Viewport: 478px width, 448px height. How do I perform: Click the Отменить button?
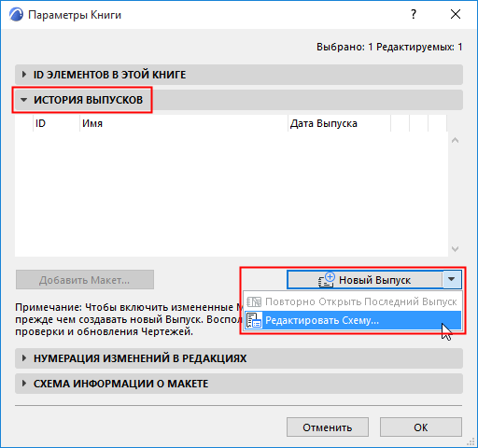(328, 427)
